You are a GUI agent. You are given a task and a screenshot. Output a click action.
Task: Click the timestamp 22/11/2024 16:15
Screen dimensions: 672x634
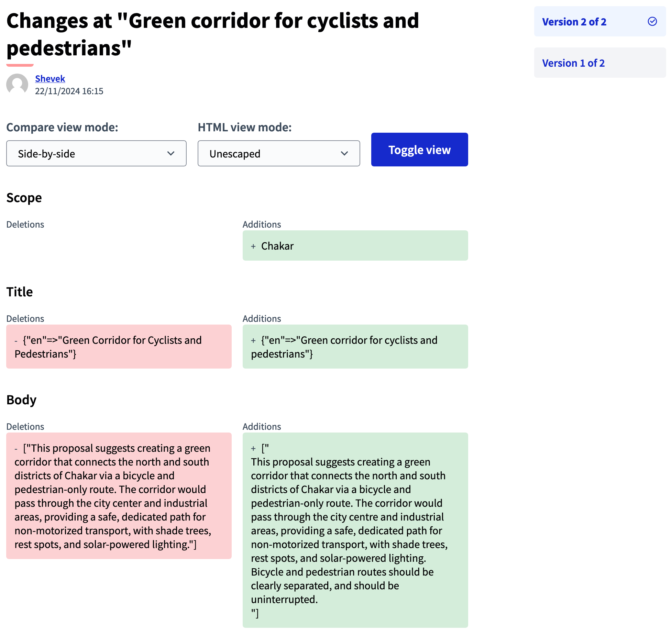pyautogui.click(x=68, y=90)
